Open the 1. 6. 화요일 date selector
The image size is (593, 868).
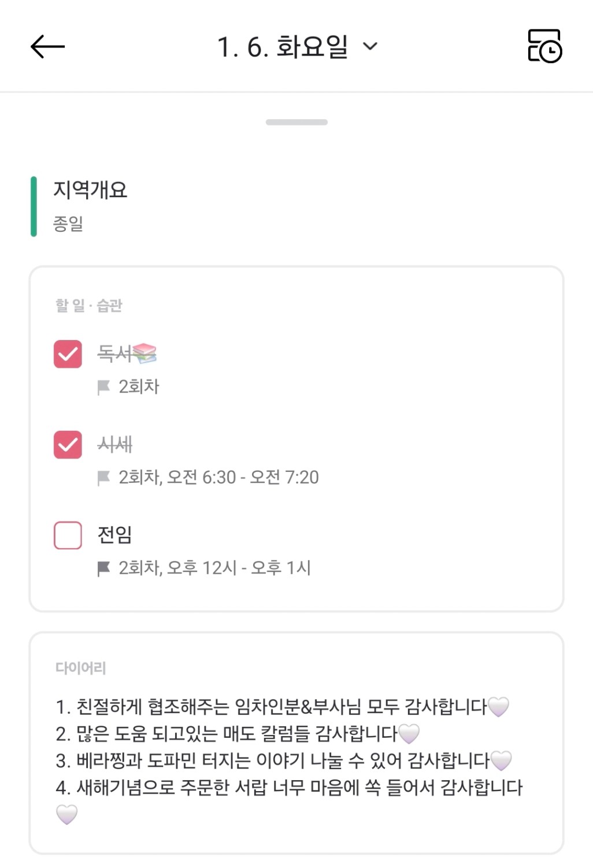point(283,47)
